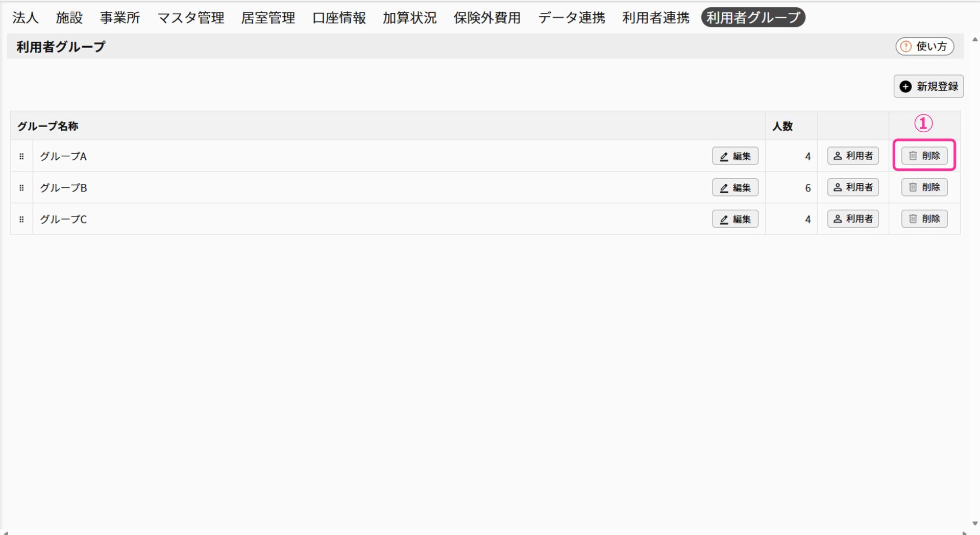This screenshot has width=980, height=535.
Task: Click the 編集 button in グループC row
Action: pos(735,219)
